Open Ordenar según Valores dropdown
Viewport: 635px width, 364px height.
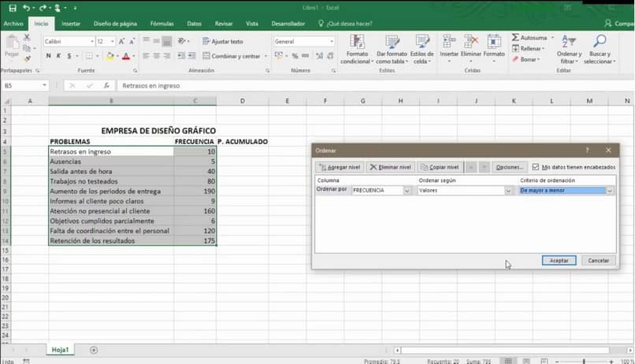[x=508, y=191]
